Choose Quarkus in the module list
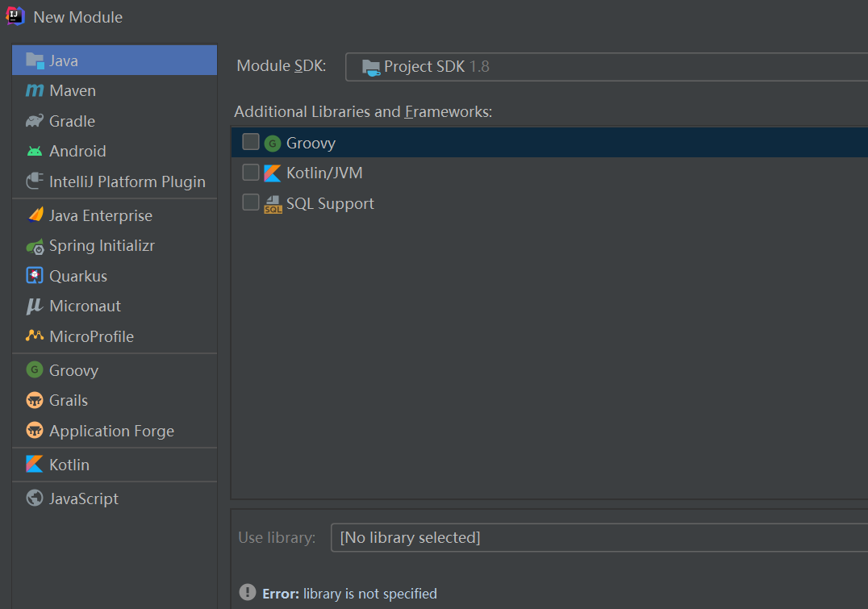The height and width of the screenshot is (609, 868). (x=115, y=276)
